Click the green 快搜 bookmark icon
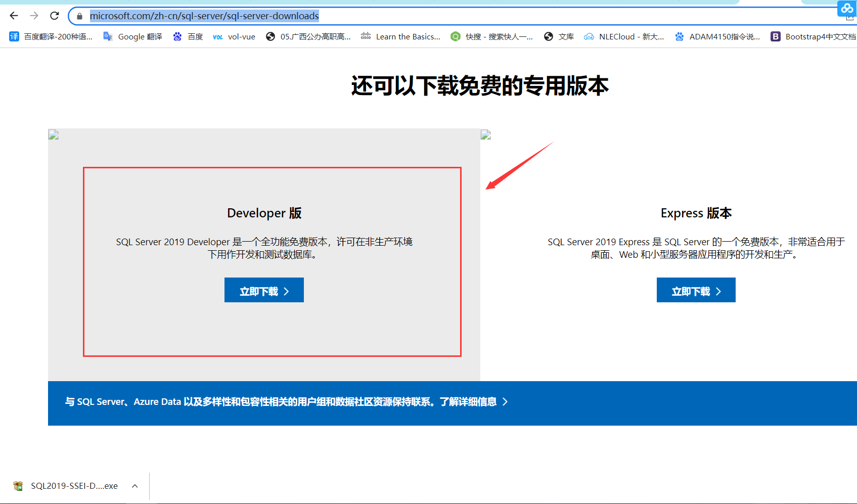 (456, 36)
